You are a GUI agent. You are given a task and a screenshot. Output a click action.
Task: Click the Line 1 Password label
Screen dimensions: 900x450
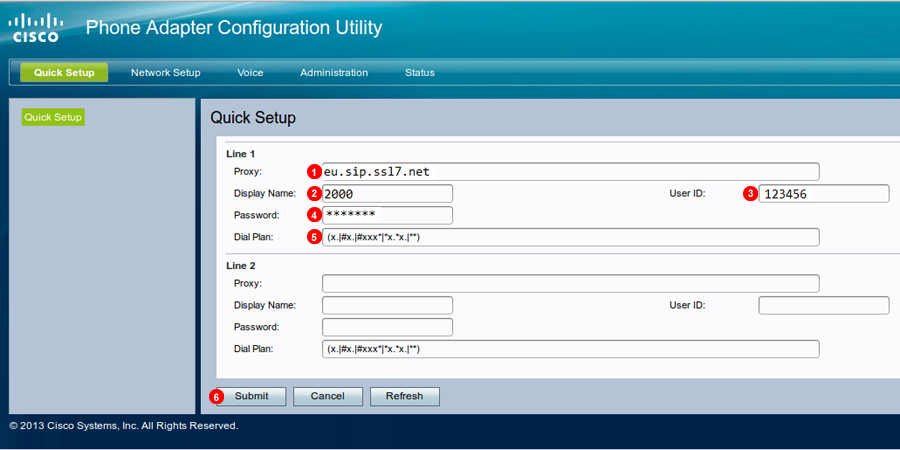point(257,215)
